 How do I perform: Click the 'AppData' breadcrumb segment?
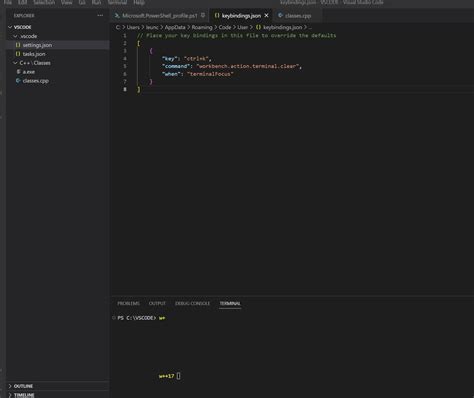click(175, 27)
